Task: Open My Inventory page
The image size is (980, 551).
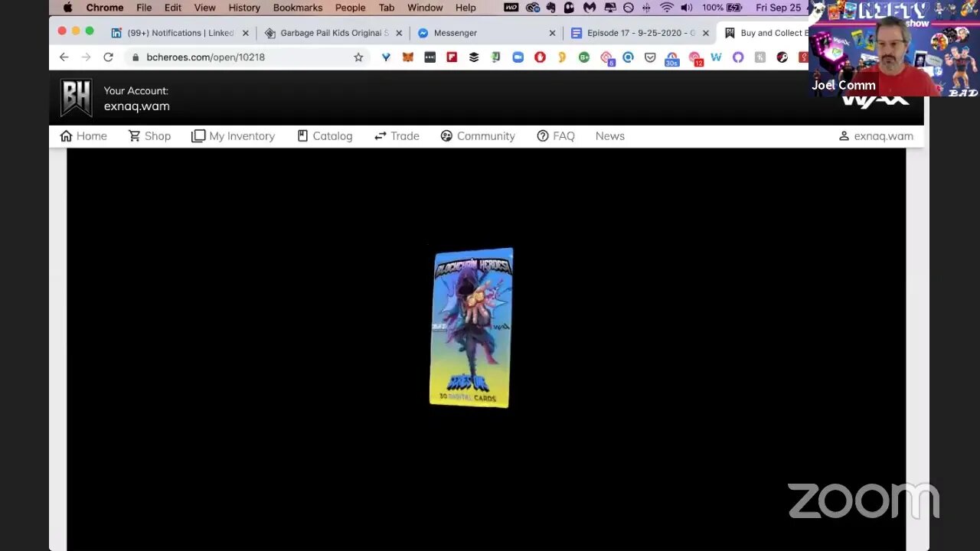Action: coord(233,135)
